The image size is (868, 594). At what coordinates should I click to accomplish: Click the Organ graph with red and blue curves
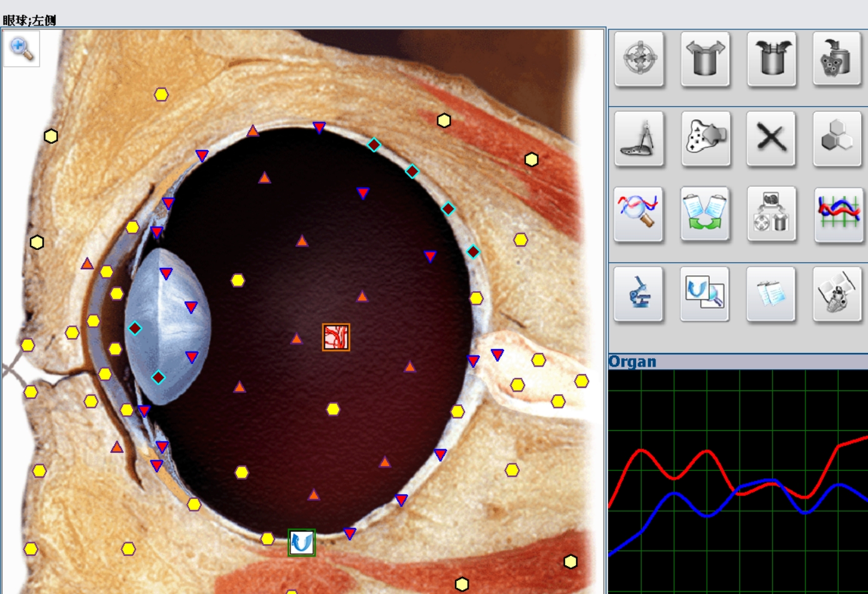[738, 482]
